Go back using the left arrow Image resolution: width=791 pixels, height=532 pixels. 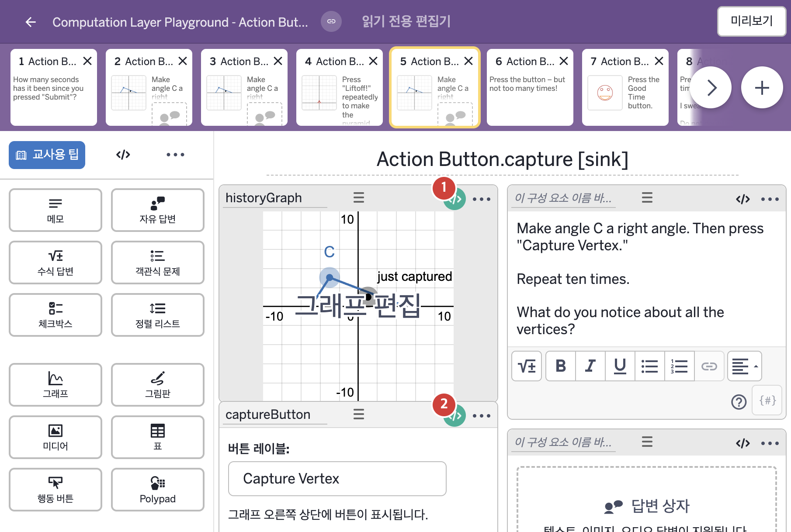point(31,22)
